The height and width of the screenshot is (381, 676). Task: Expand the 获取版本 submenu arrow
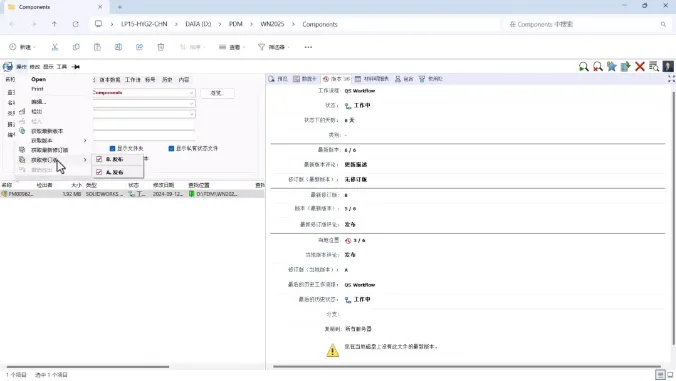click(85, 141)
